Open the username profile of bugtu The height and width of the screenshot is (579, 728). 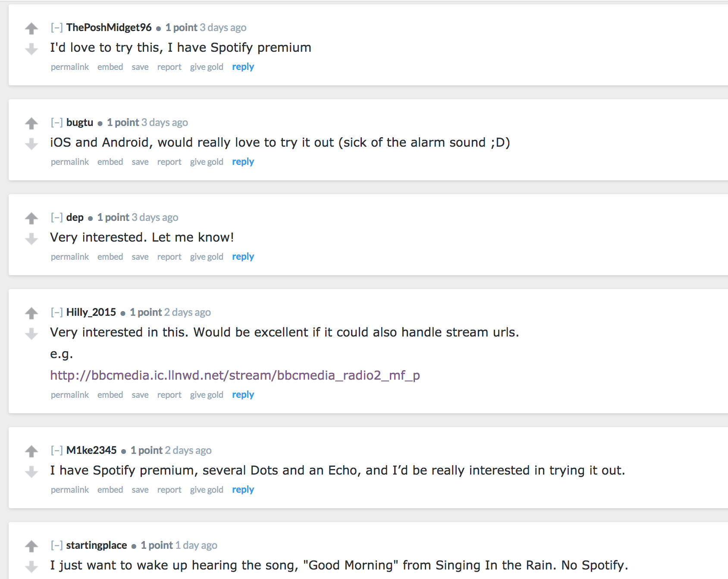(x=80, y=123)
